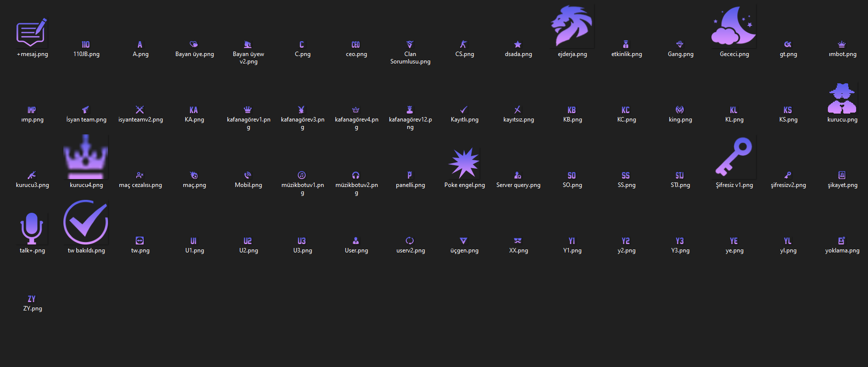Click the "ımp.png" file name
The height and width of the screenshot is (367, 868).
[x=32, y=120]
